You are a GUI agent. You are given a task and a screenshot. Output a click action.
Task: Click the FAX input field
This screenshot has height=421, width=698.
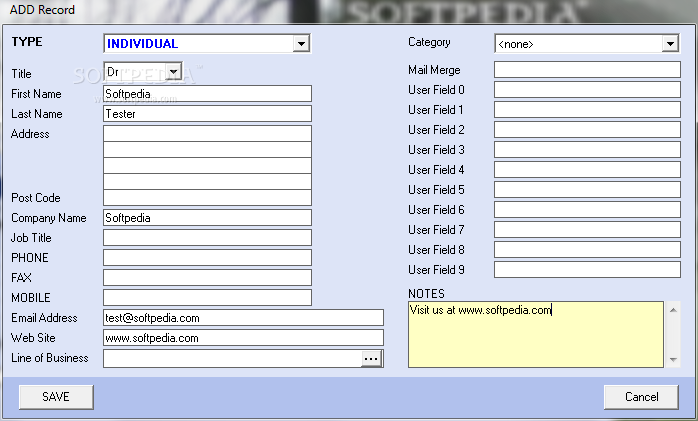click(207, 278)
